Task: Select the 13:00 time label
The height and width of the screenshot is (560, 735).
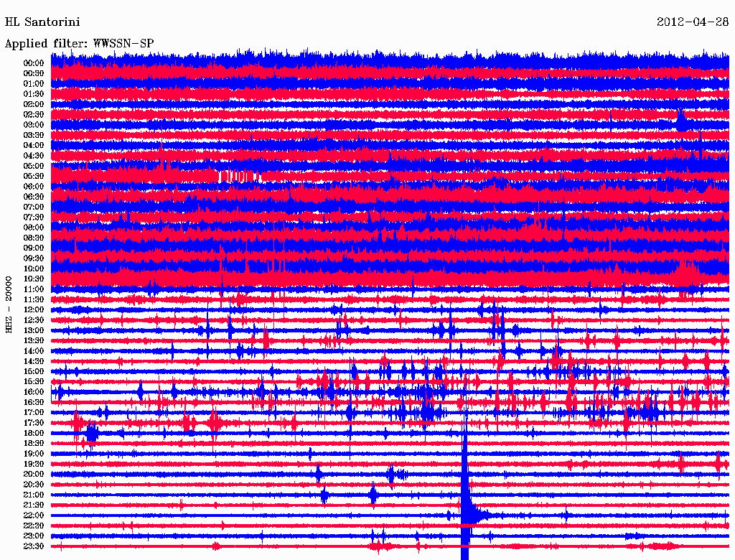Action: click(34, 331)
